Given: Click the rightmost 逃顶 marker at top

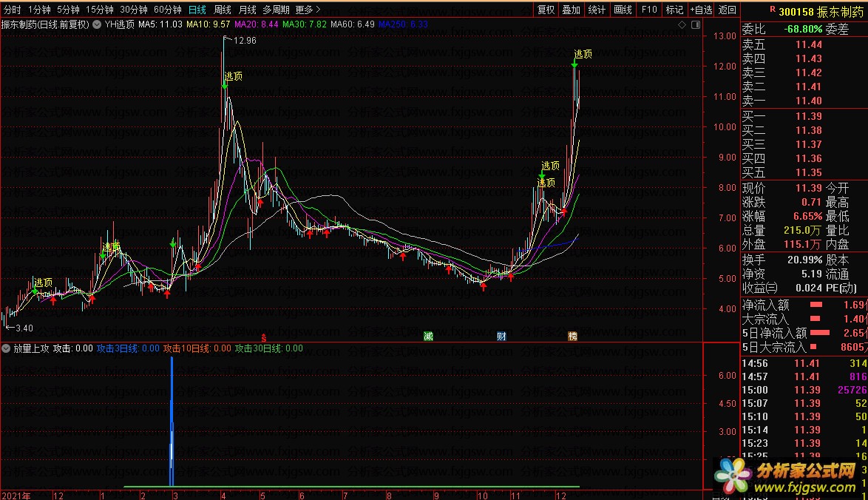Looking at the screenshot, I should [x=583, y=54].
